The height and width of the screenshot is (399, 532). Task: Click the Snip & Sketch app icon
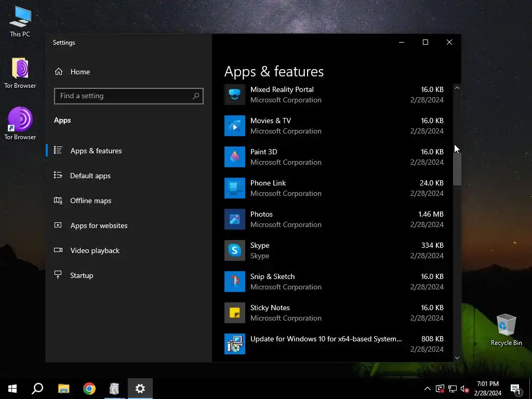234,282
